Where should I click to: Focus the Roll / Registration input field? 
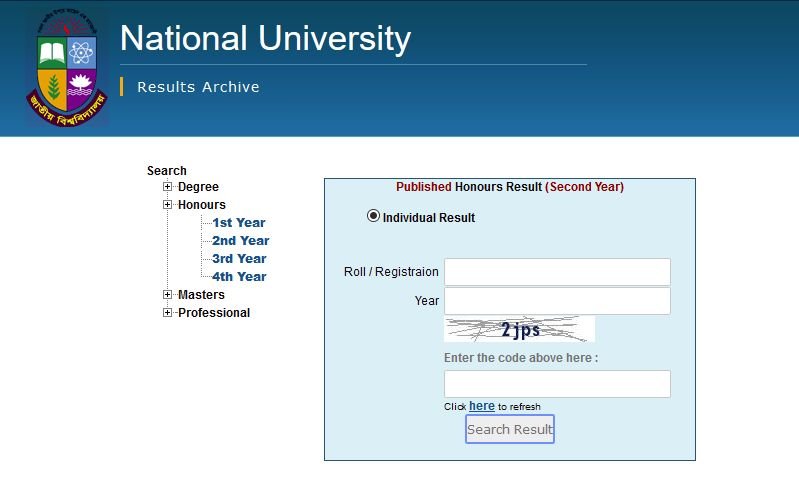[x=557, y=272]
